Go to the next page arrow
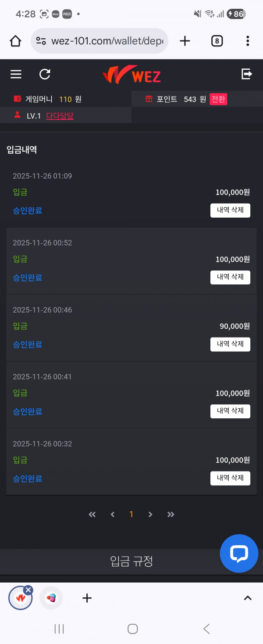Screen dimensions: 263x644 pos(150,514)
